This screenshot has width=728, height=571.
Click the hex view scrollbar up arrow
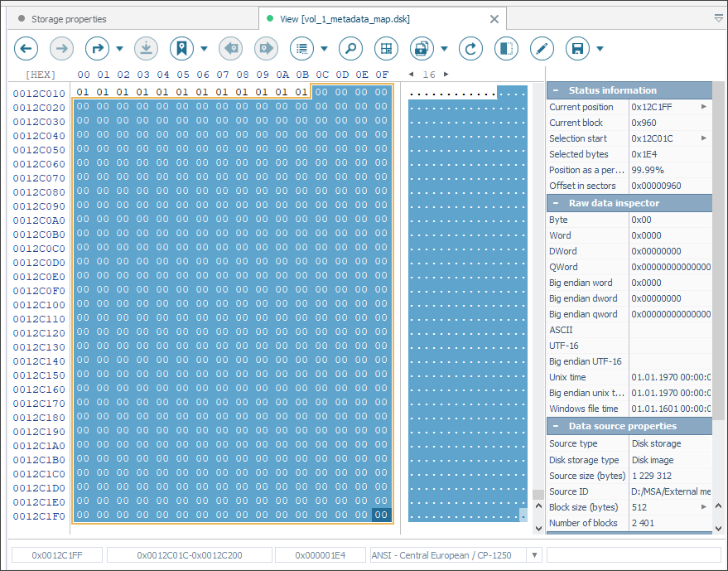click(538, 506)
